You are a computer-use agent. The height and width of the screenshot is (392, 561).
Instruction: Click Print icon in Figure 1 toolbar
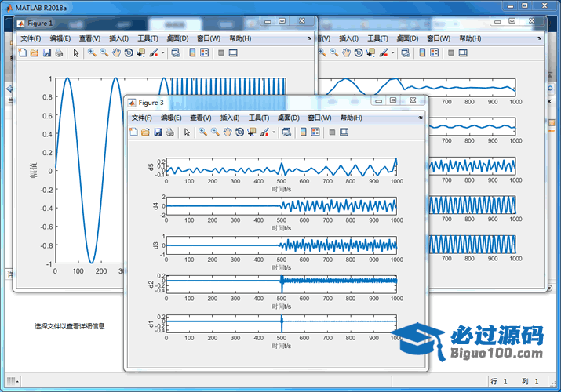59,53
